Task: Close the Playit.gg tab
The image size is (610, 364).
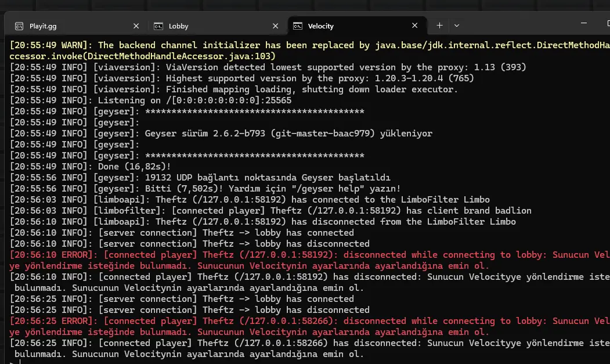Action: pyautogui.click(x=136, y=26)
